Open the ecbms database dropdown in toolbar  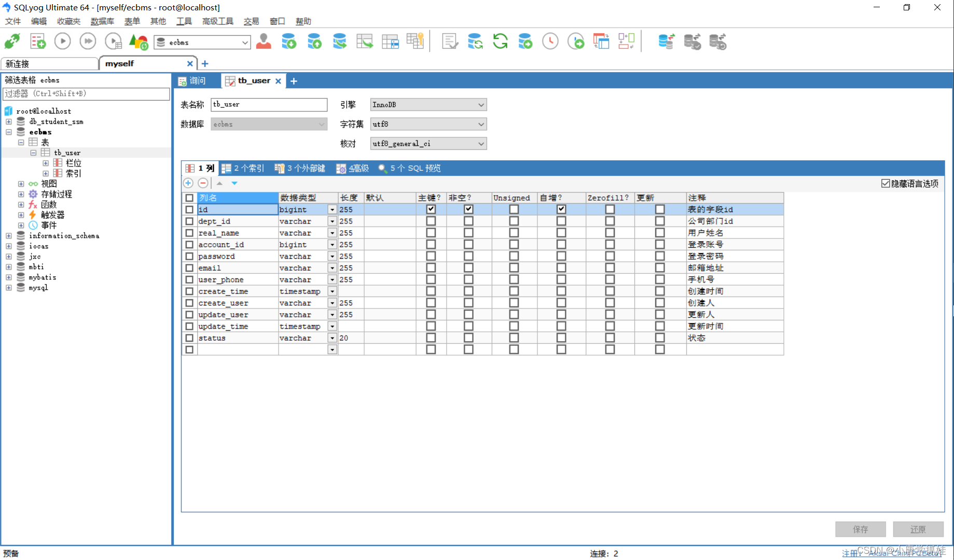tap(244, 43)
